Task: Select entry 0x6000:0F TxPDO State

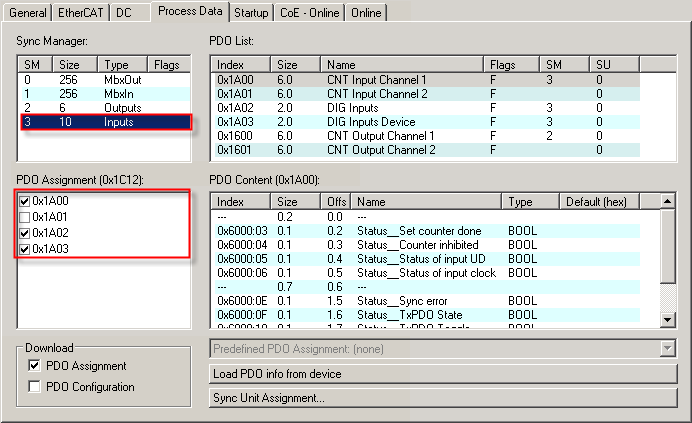Action: (x=426, y=315)
